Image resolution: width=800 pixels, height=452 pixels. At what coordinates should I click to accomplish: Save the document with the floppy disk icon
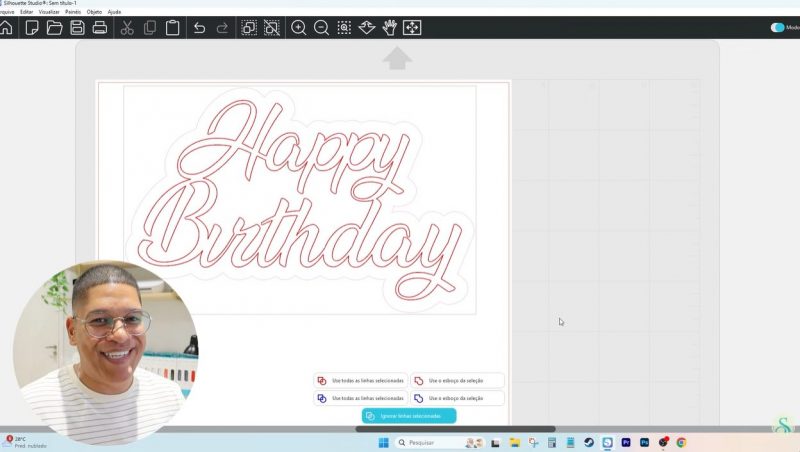77,28
